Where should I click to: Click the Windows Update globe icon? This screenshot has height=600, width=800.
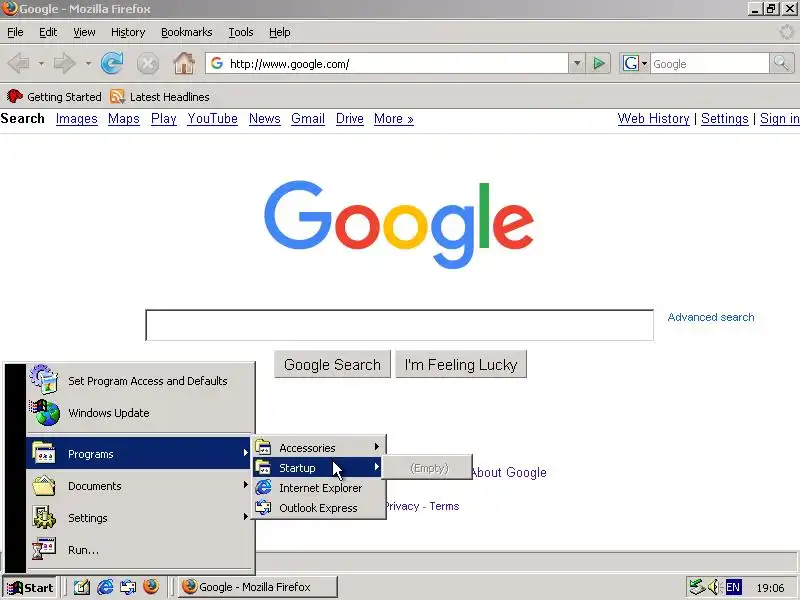(x=45, y=412)
